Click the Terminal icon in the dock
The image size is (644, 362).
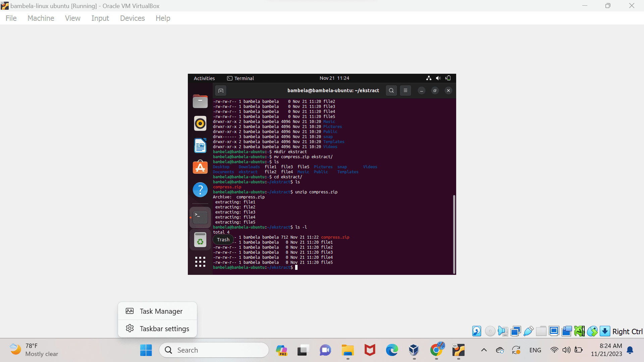(x=200, y=218)
